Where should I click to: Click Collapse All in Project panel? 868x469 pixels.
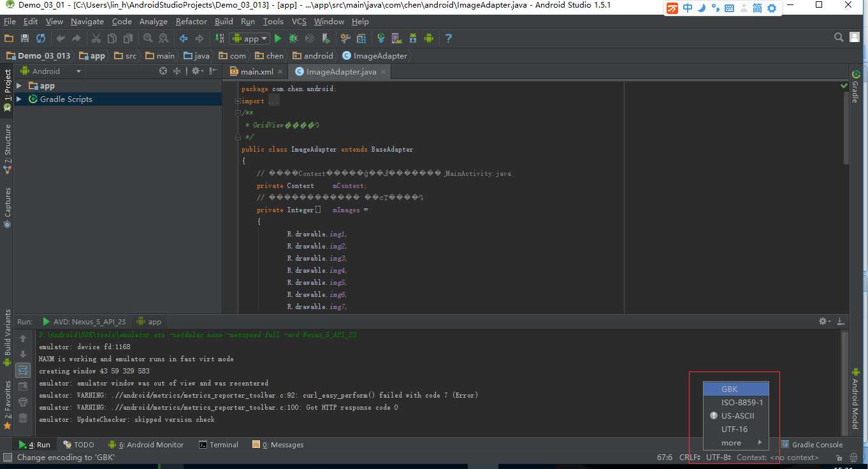point(177,71)
